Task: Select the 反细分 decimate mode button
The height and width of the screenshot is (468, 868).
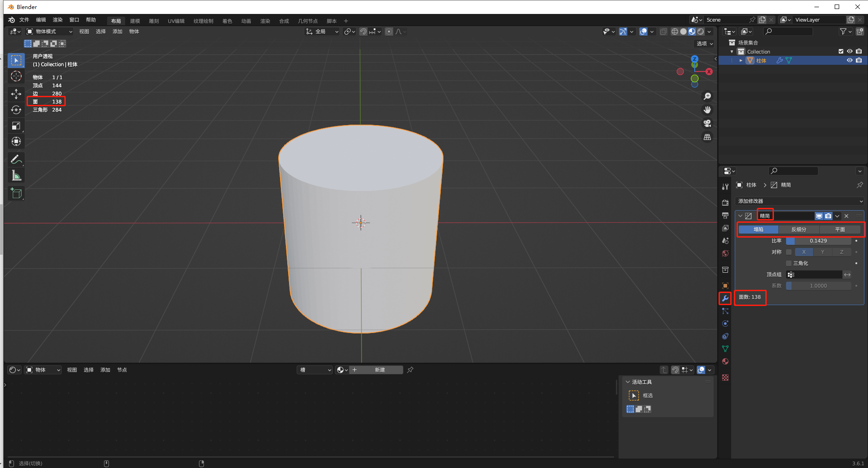Action: [x=799, y=229]
